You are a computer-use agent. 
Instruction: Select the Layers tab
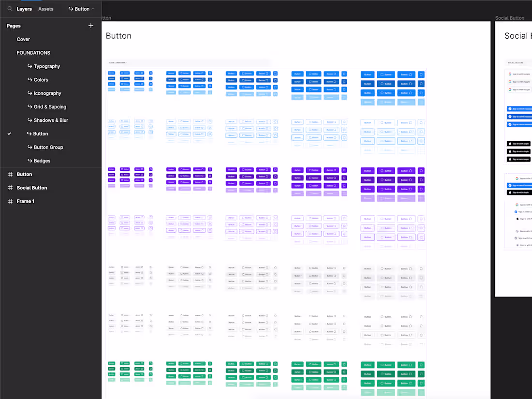[24, 8]
